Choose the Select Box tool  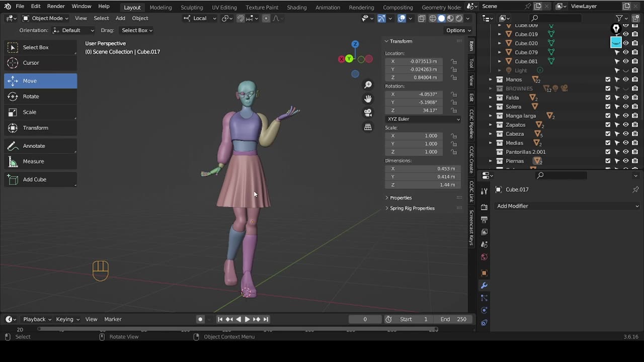click(40, 47)
